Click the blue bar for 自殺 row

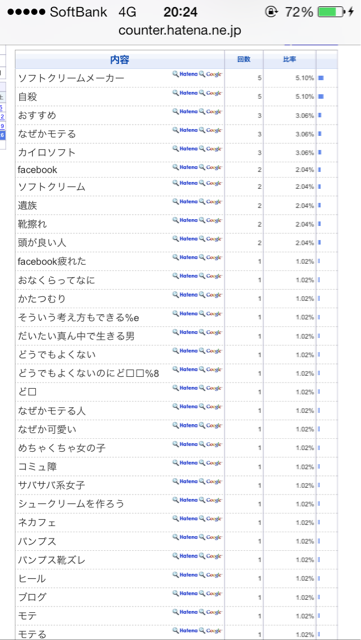click(x=321, y=97)
